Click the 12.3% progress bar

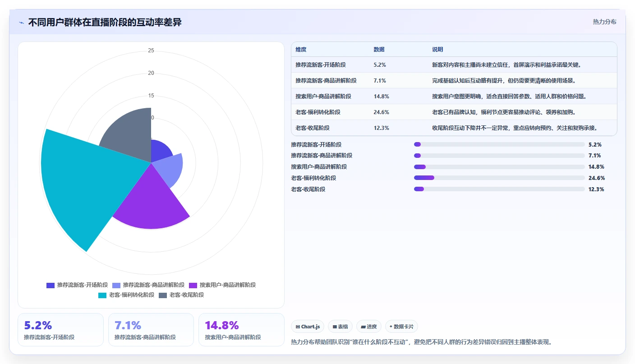tap(499, 189)
